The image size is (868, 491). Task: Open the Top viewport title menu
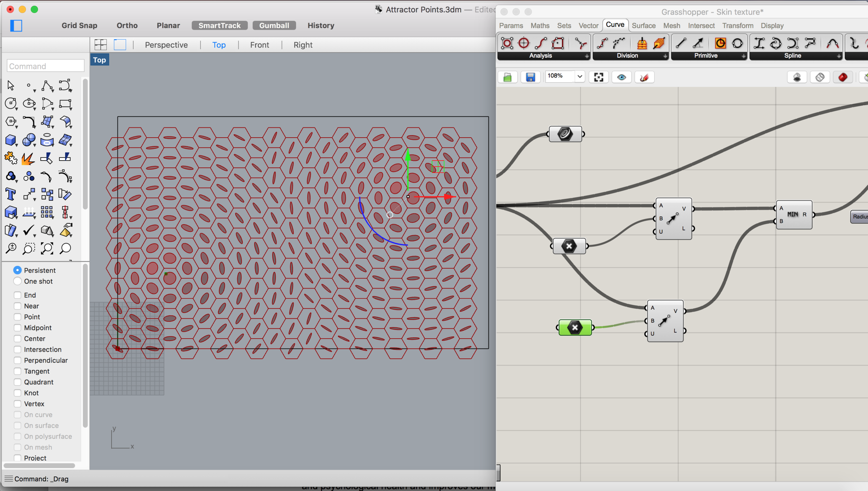click(99, 60)
